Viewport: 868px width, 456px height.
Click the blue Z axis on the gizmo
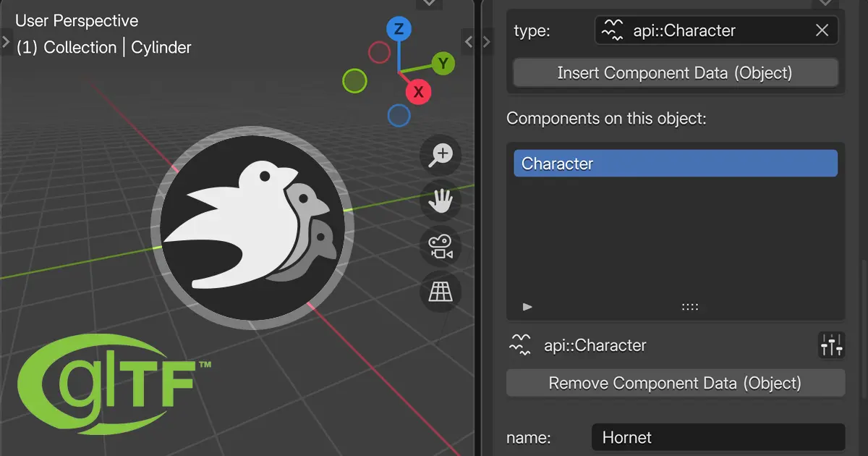[x=399, y=30]
